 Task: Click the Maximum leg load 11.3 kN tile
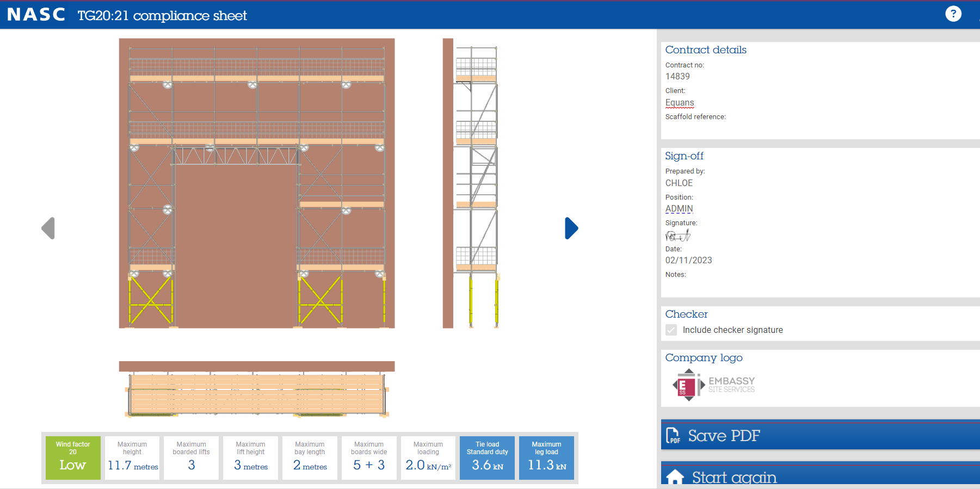[546, 457]
